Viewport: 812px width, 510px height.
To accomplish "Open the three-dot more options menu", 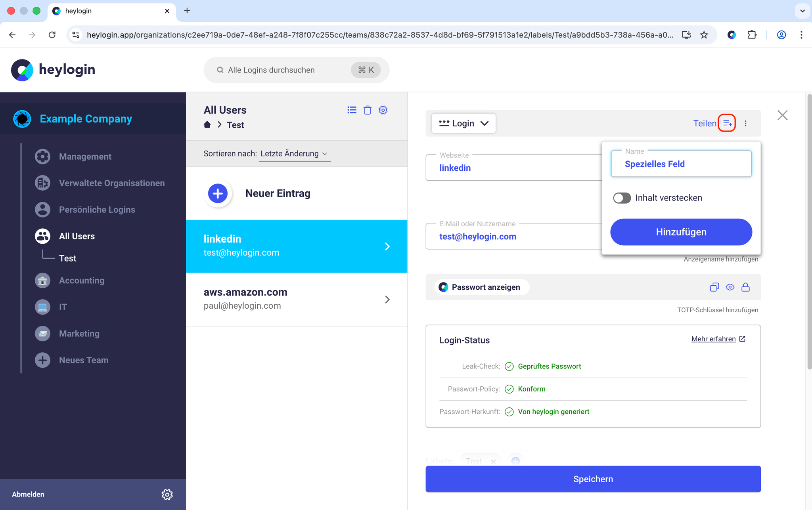I will (745, 123).
